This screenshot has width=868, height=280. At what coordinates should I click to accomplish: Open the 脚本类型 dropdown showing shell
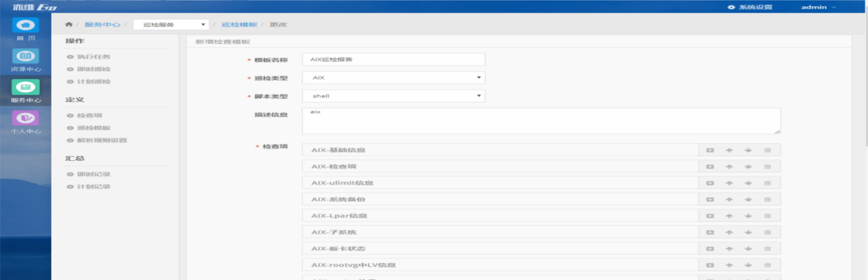(393, 96)
